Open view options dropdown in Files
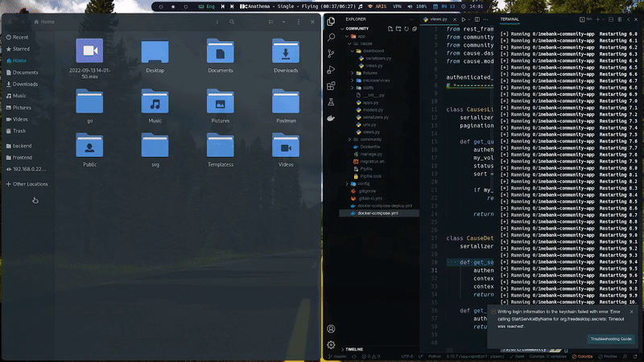The height and width of the screenshot is (362, 644). [x=284, y=22]
